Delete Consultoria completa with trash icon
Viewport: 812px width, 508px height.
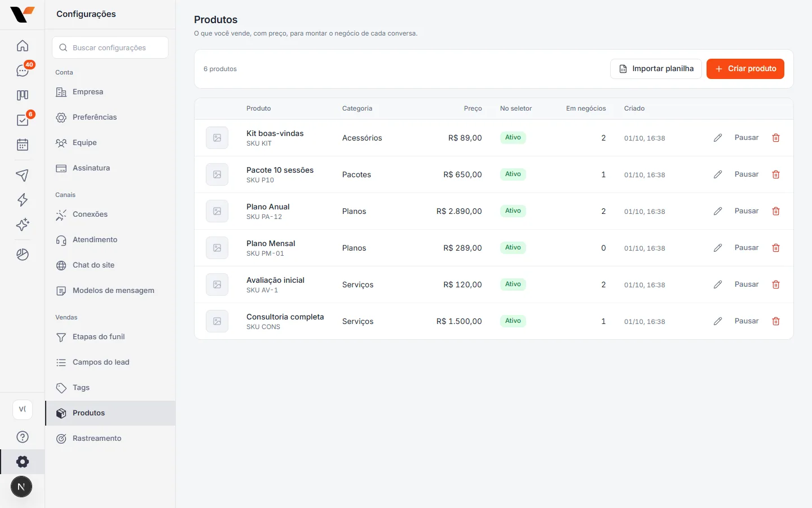[776, 321]
